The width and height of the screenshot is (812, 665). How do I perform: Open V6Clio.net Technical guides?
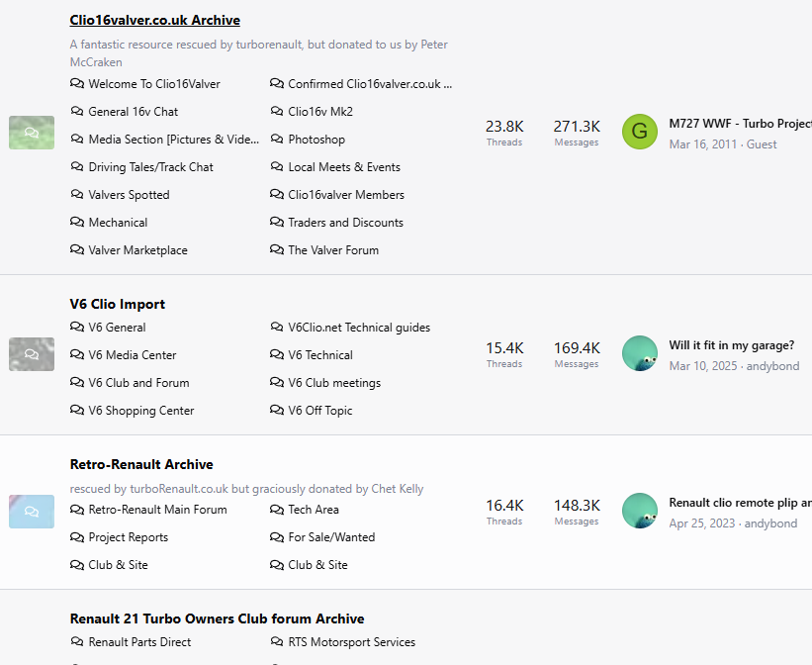359,328
